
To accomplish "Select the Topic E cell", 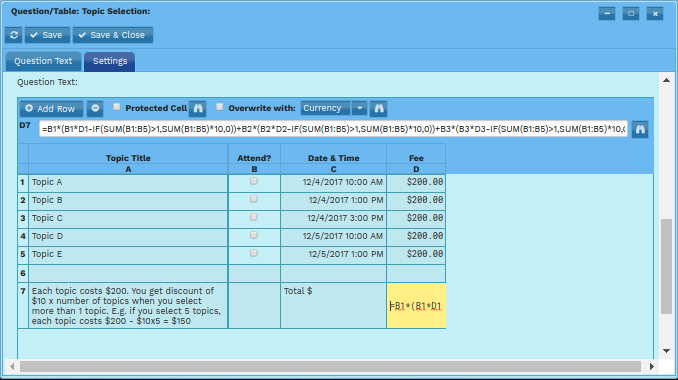I will pos(128,255).
